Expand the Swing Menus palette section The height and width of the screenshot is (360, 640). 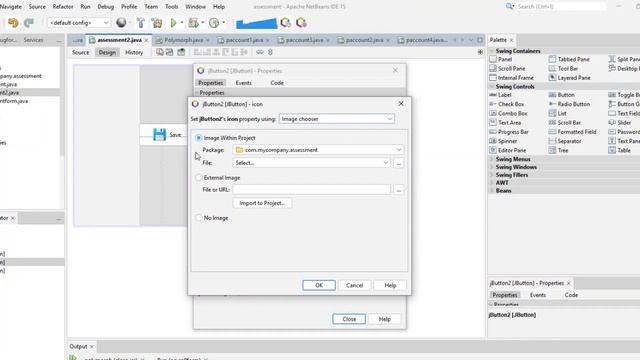491,159
